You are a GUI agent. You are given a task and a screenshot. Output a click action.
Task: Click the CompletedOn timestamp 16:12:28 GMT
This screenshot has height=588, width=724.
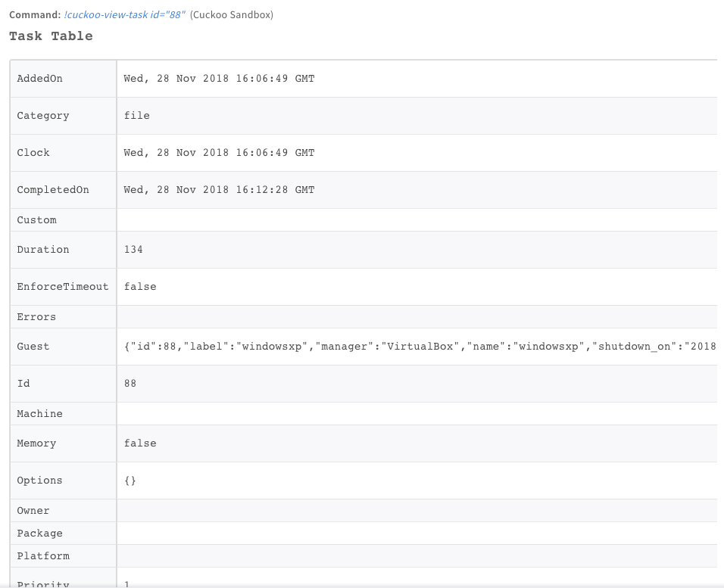coord(219,190)
